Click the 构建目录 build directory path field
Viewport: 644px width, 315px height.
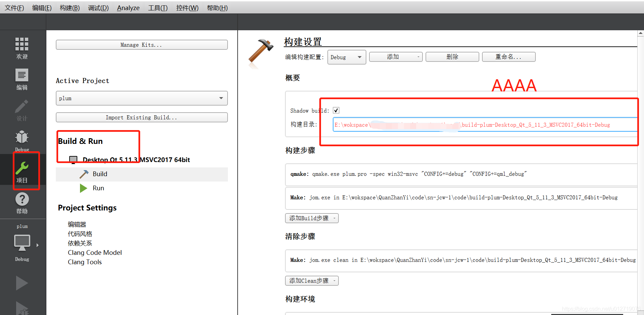tap(485, 125)
